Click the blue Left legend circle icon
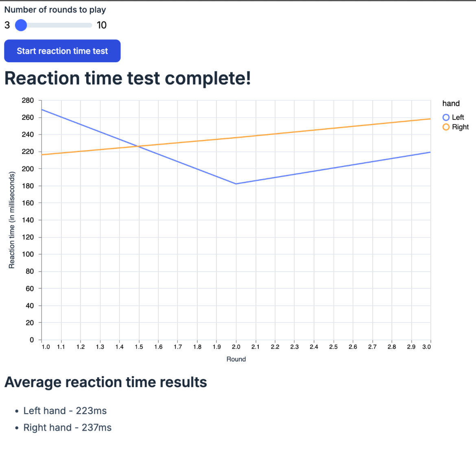Screen dimensions: 476x453 (446, 118)
